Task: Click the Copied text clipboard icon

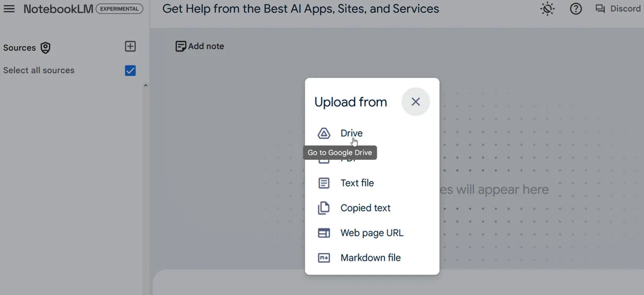Action: [324, 208]
